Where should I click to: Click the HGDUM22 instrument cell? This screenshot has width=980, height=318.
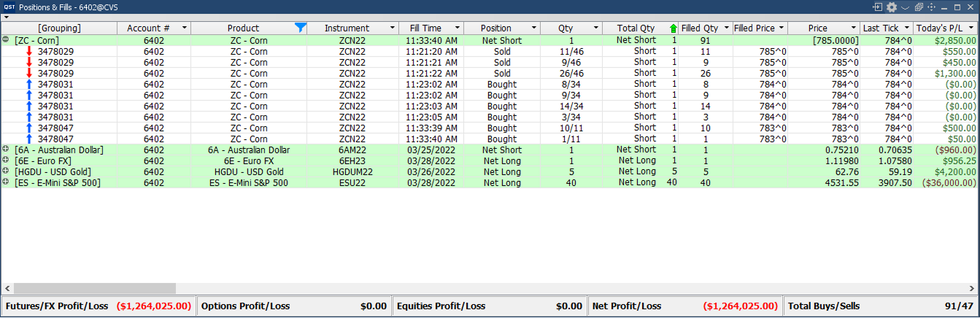click(x=352, y=171)
